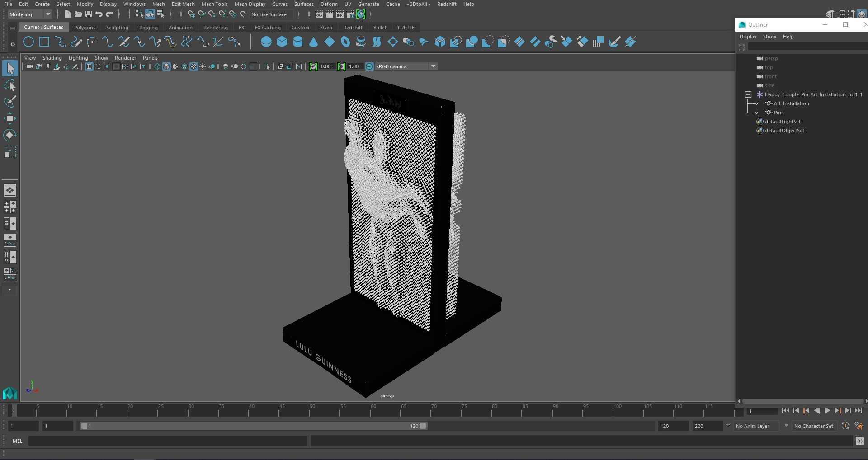Toggle the viewport grid display
This screenshot has width=868, height=460.
[89, 66]
